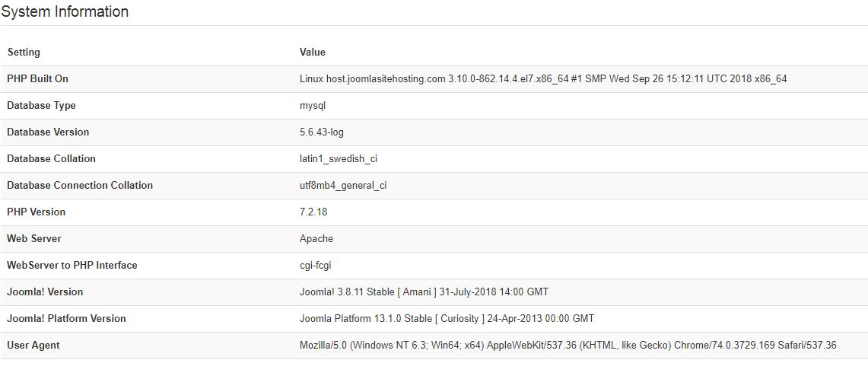This screenshot has height=376, width=868.
Task: Select the Database Type label
Action: pos(42,105)
